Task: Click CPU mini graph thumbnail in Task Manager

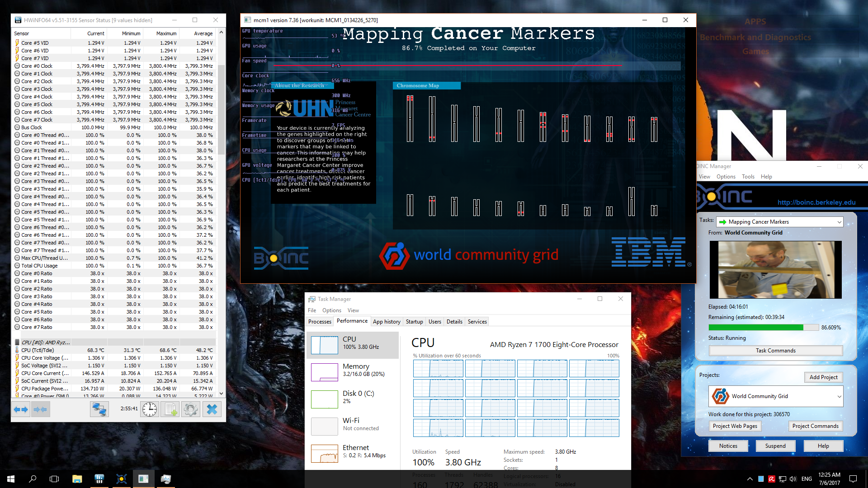Action: coord(325,345)
